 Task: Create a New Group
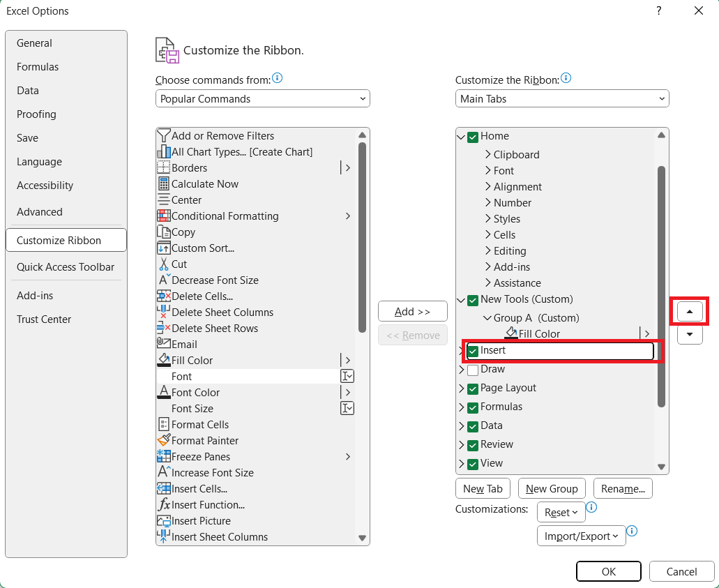click(x=552, y=488)
